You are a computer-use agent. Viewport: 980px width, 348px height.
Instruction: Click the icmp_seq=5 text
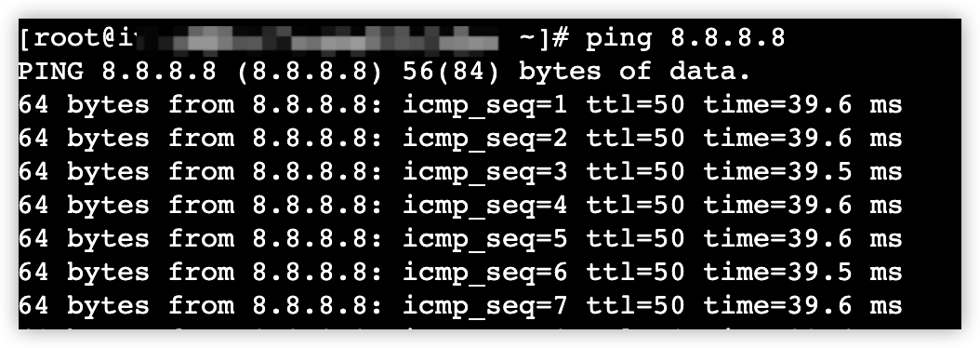coord(484,238)
